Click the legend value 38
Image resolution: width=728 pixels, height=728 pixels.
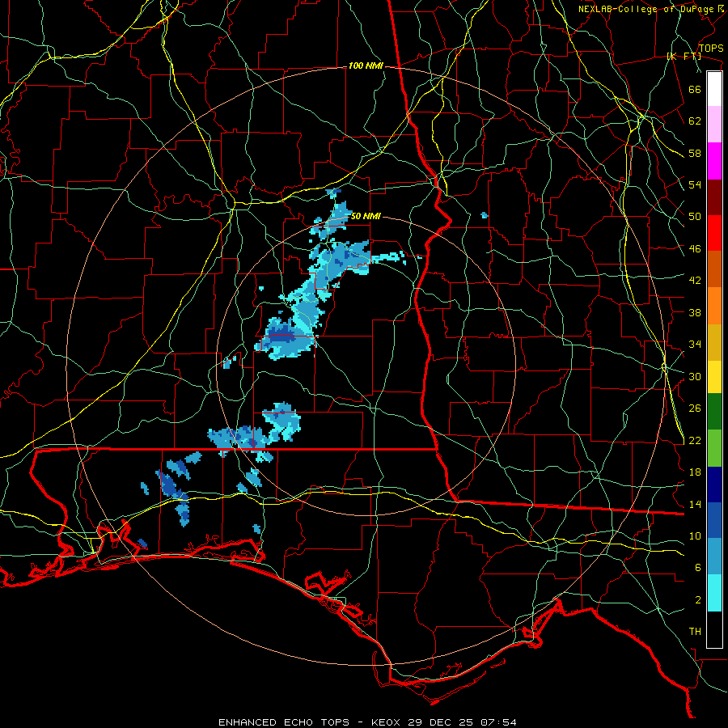pyautogui.click(x=695, y=312)
